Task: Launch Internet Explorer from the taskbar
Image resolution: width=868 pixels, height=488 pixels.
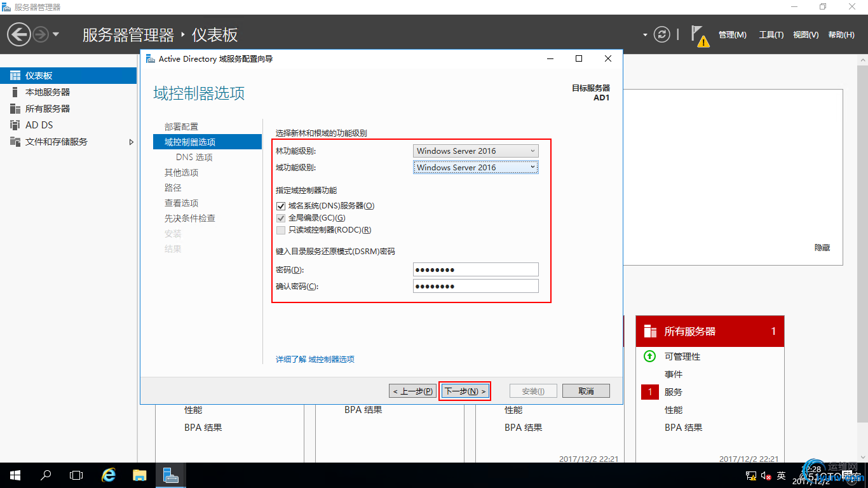Action: tap(109, 475)
